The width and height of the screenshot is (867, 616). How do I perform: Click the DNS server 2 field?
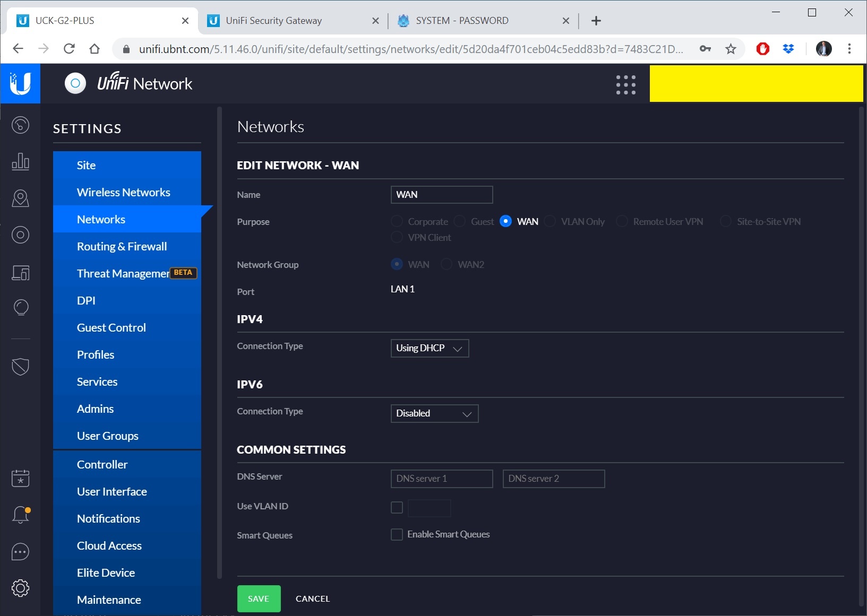coord(554,479)
